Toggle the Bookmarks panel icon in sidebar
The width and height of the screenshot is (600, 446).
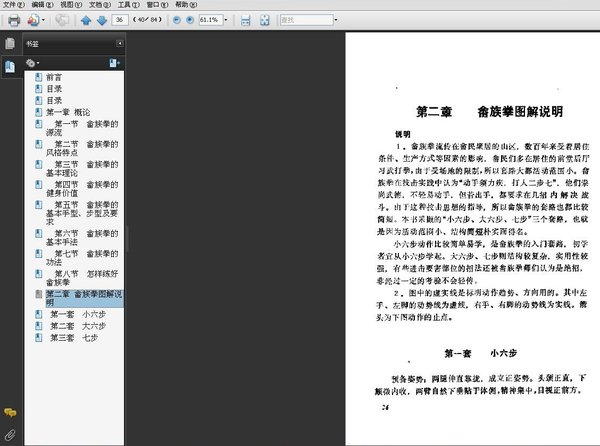(x=10, y=67)
